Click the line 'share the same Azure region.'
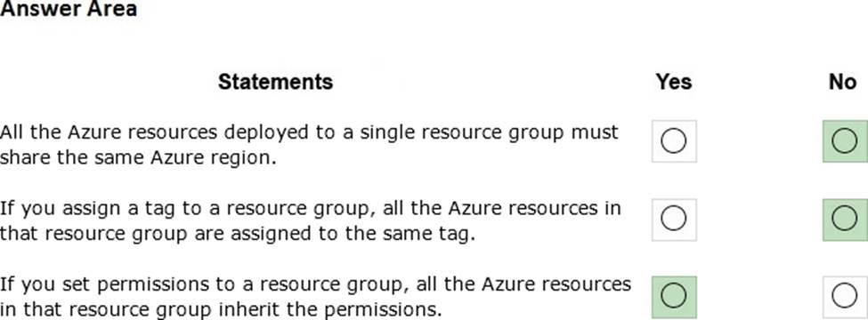Viewport: 868px width, 320px height. coord(138,158)
